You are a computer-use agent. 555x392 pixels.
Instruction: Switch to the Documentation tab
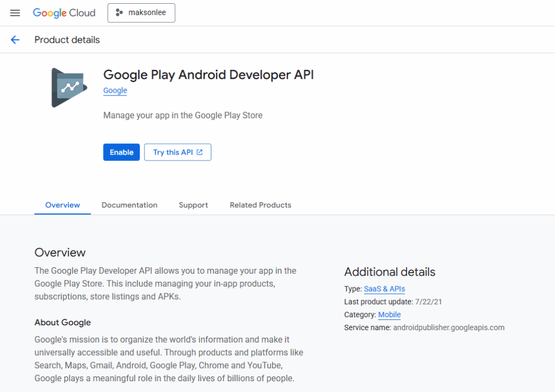[x=130, y=205]
